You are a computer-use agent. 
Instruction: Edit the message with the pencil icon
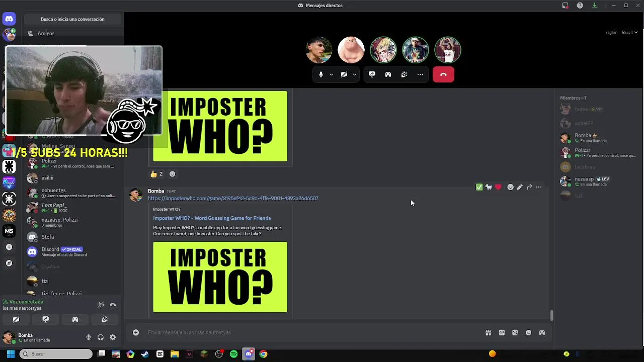(520, 187)
